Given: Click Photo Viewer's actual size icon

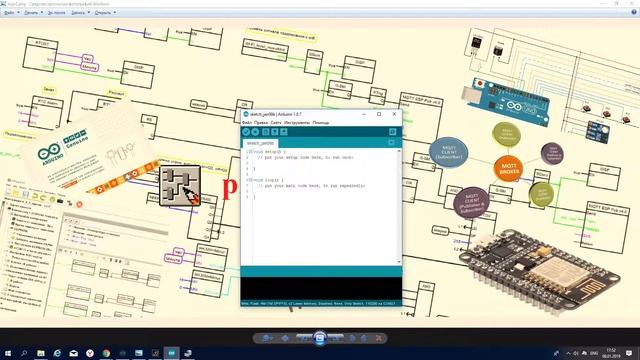Looking at the screenshot, I should 285,338.
